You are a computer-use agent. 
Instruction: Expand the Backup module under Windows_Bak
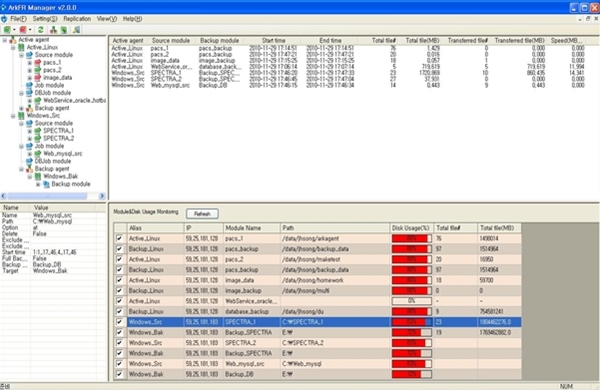38,184
